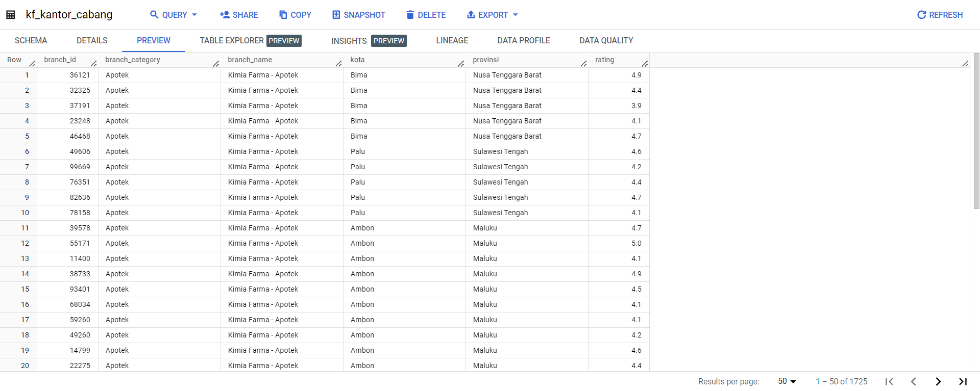Click the Refresh button
Viewport: 980px width, 391px height.
point(940,15)
